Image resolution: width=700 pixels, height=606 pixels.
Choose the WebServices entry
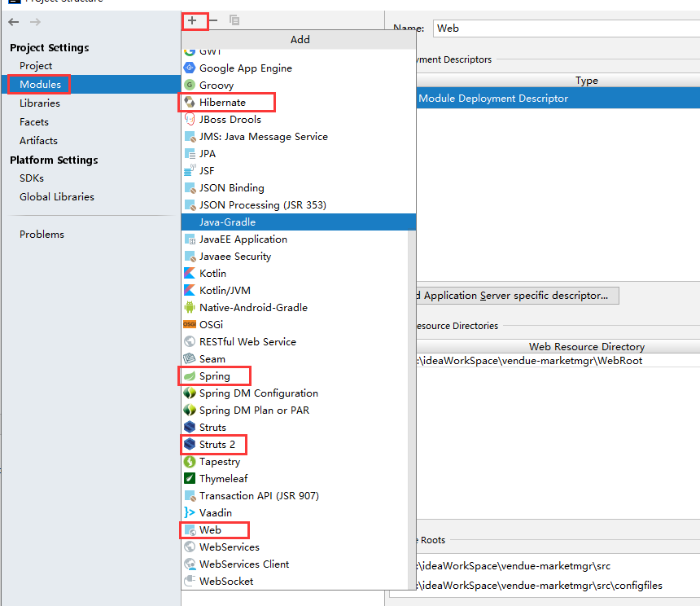tap(295, 547)
